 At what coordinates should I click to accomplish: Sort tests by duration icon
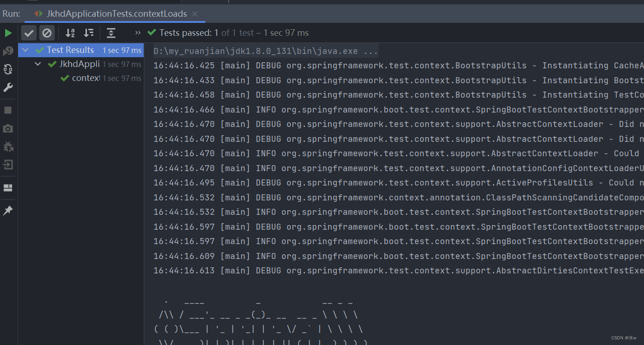88,33
